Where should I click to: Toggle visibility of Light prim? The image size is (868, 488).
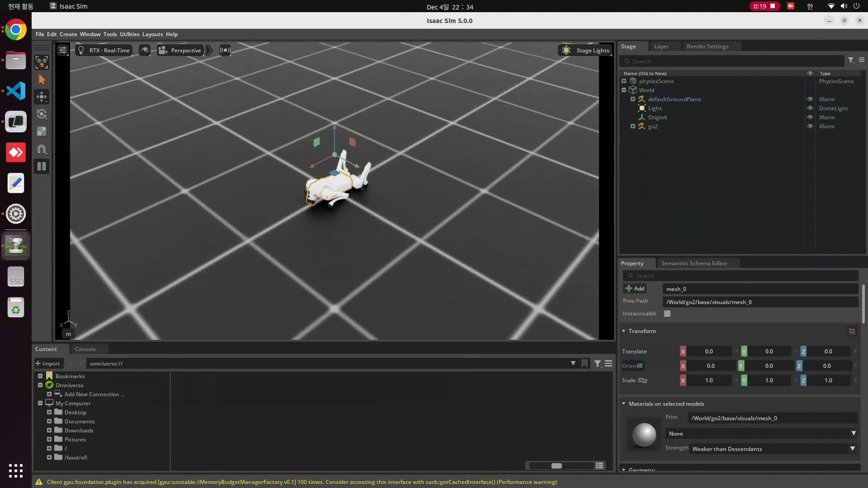click(810, 108)
